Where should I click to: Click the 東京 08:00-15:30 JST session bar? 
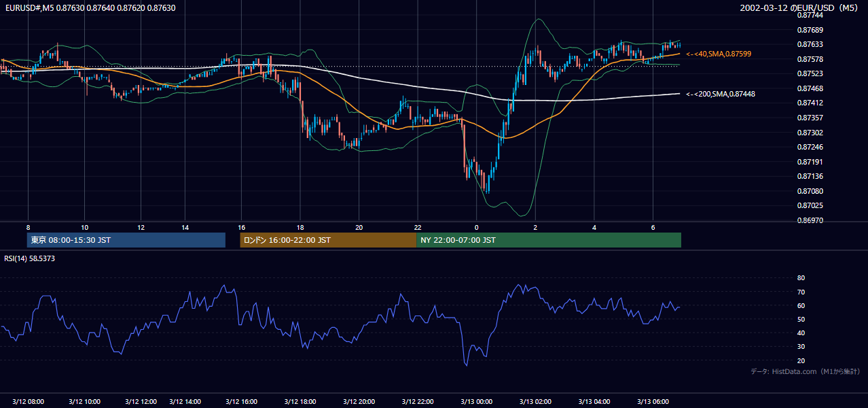pos(126,240)
